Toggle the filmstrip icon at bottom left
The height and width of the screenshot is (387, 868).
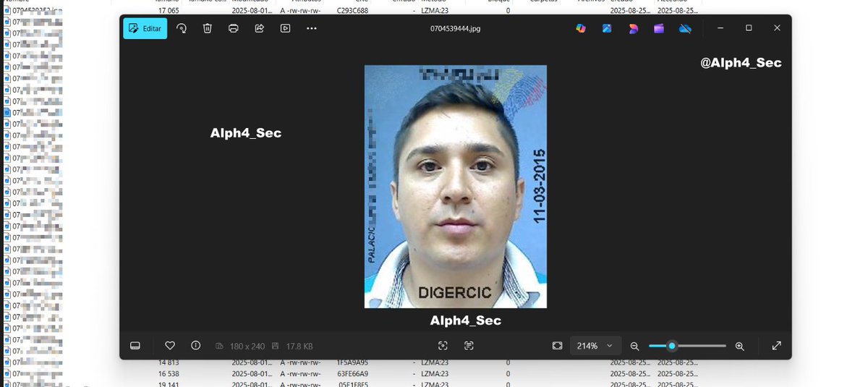point(135,346)
